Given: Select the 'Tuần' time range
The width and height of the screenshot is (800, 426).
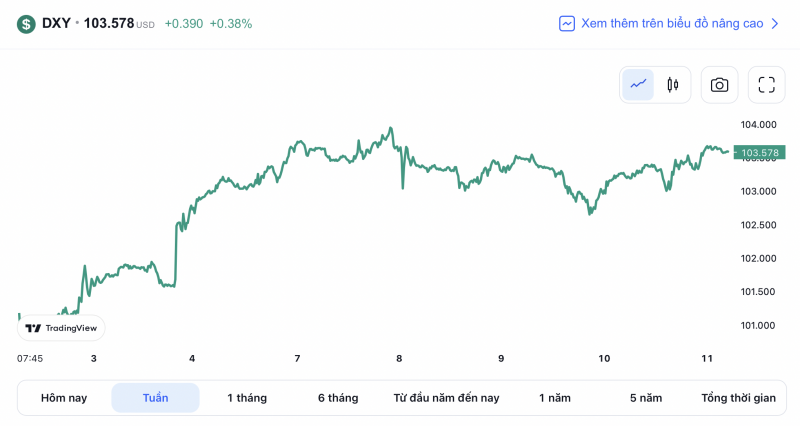Looking at the screenshot, I should pos(155,398).
